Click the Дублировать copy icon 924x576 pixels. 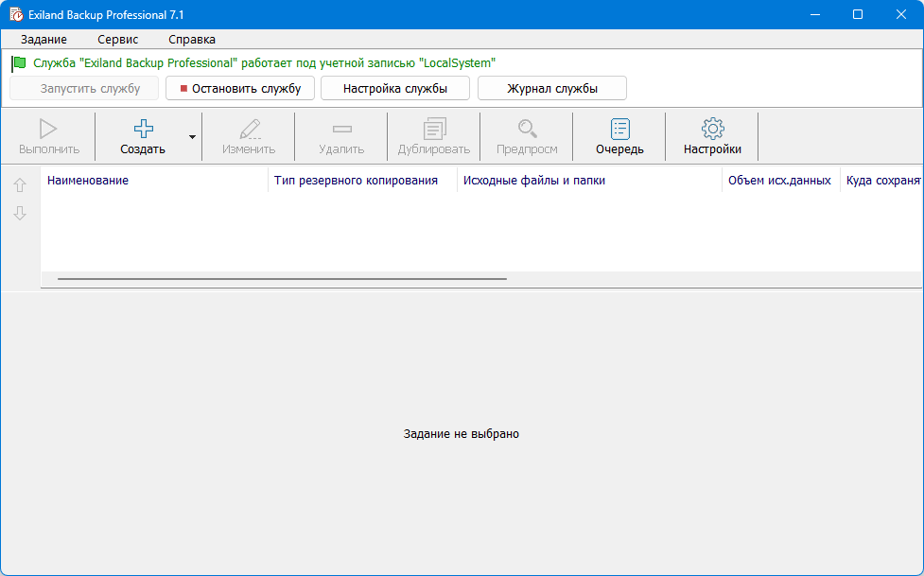point(434,129)
